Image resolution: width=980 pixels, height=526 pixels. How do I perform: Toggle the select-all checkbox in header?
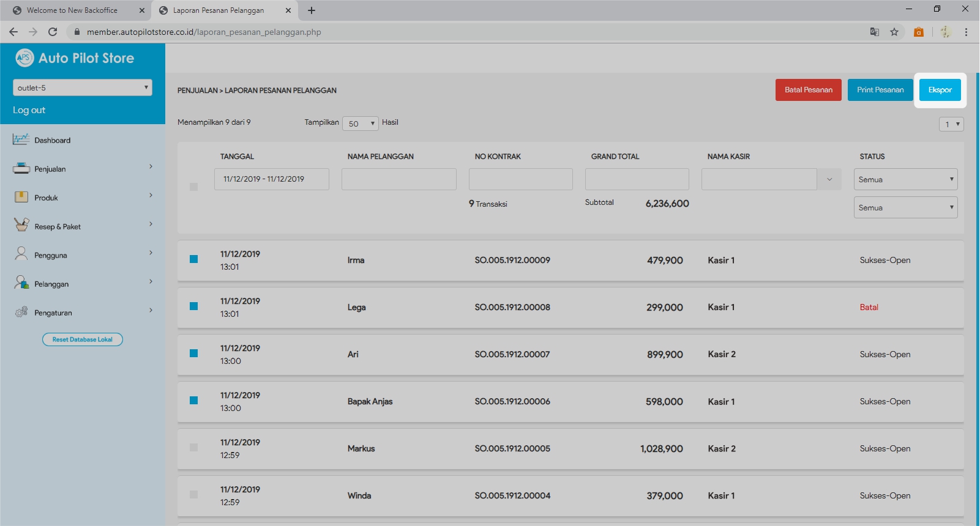click(193, 187)
